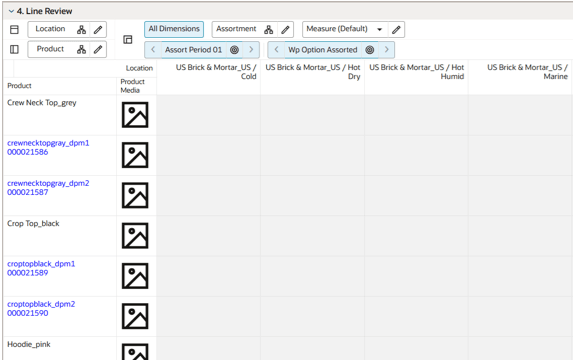Open the image placeholder for croptopblack_dpm2
Screen dimensions: 573x362
[135, 316]
